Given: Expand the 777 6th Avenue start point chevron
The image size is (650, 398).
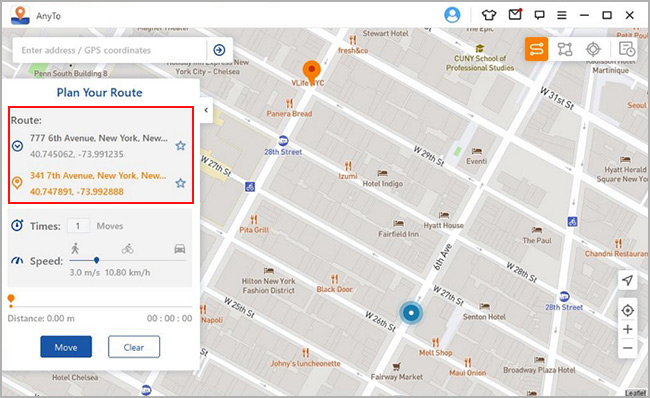Looking at the screenshot, I should point(17,146).
